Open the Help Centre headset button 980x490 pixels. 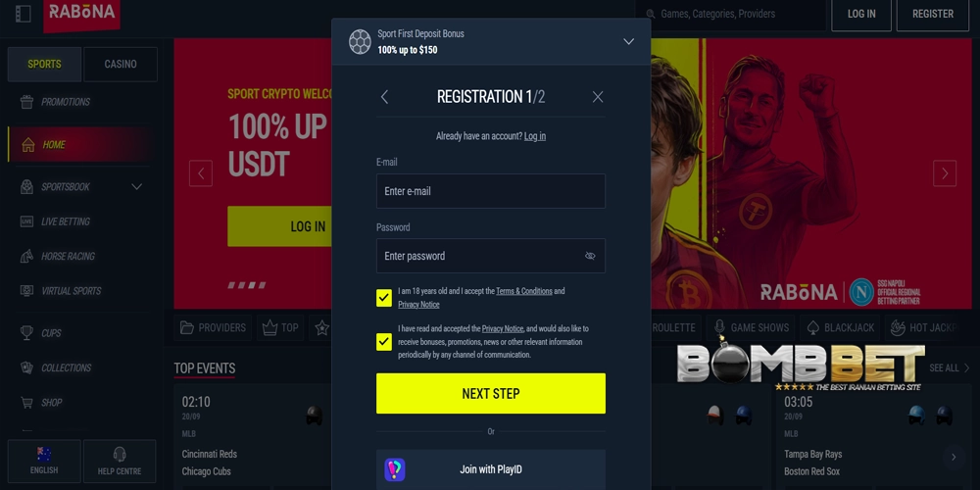point(120,462)
